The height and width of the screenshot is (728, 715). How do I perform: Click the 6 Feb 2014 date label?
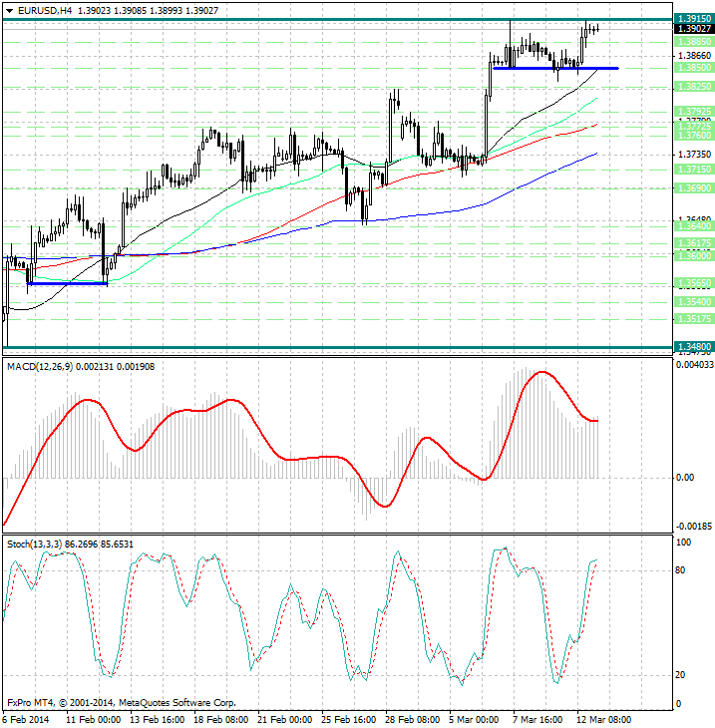point(27,719)
